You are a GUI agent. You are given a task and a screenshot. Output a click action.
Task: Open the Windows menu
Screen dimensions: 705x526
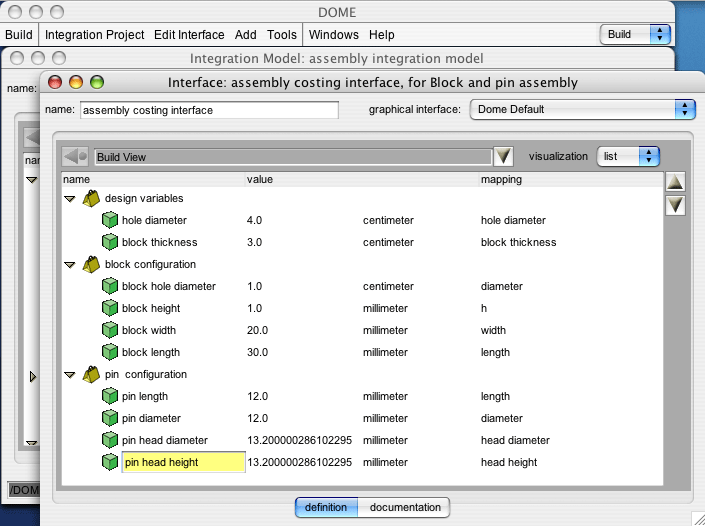pyautogui.click(x=334, y=35)
